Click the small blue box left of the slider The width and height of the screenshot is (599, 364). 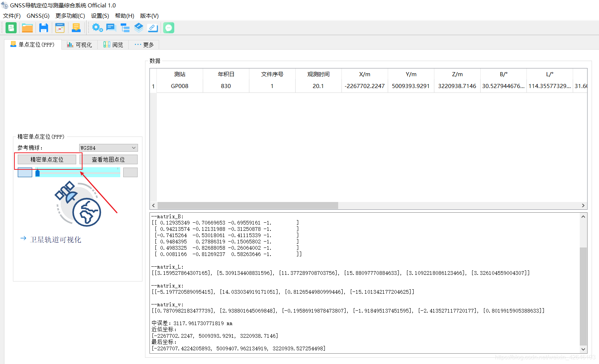[25, 172]
